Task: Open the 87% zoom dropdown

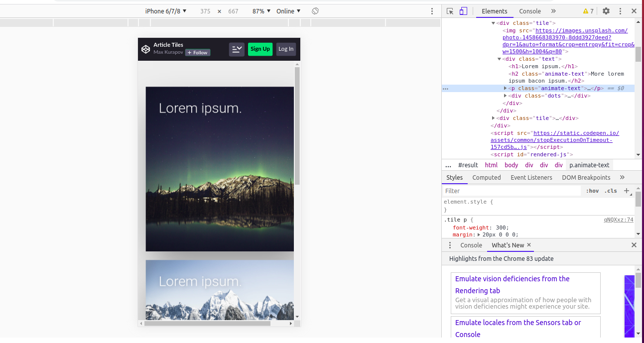Action: pyautogui.click(x=261, y=11)
